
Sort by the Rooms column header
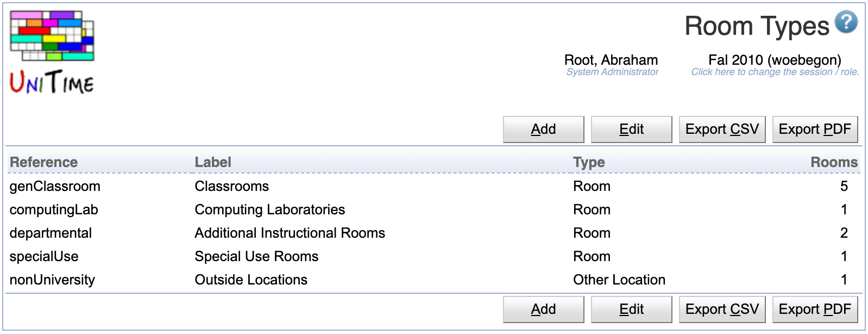833,162
